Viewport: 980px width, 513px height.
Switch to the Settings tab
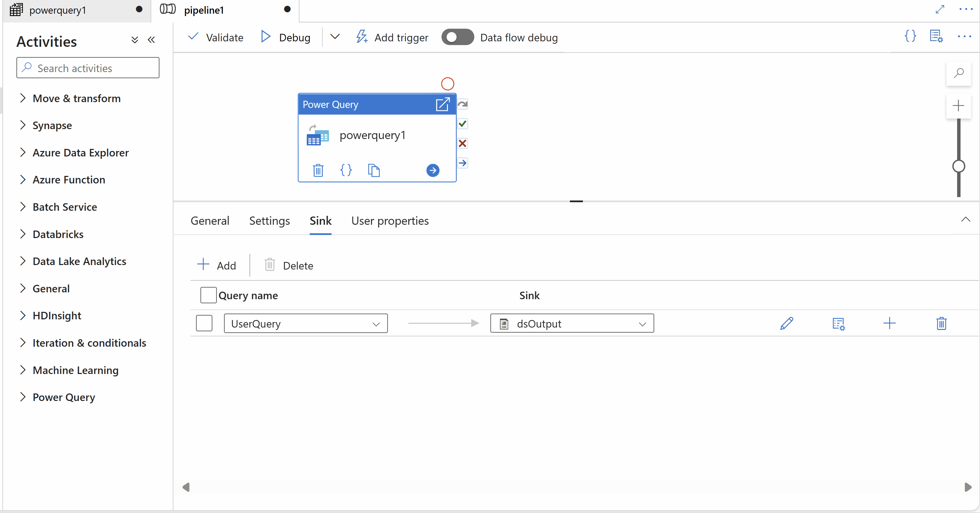269,221
